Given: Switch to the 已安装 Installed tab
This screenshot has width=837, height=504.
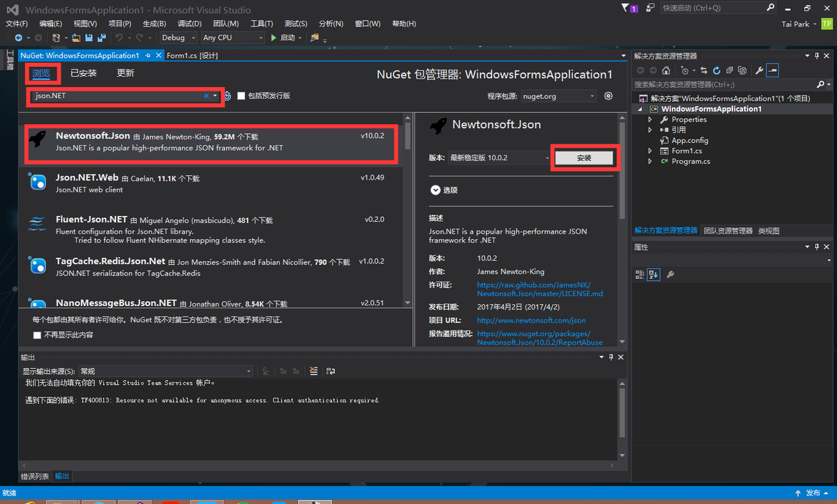Looking at the screenshot, I should [84, 73].
